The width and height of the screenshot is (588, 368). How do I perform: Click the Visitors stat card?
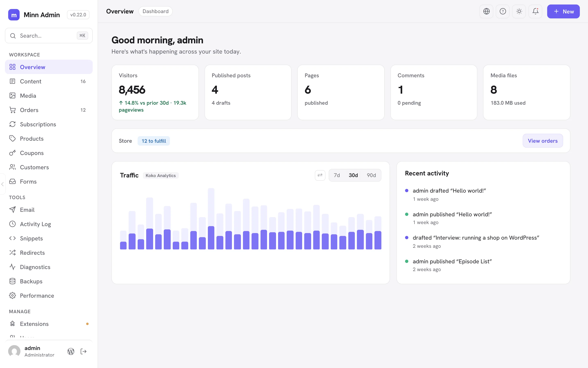(155, 92)
